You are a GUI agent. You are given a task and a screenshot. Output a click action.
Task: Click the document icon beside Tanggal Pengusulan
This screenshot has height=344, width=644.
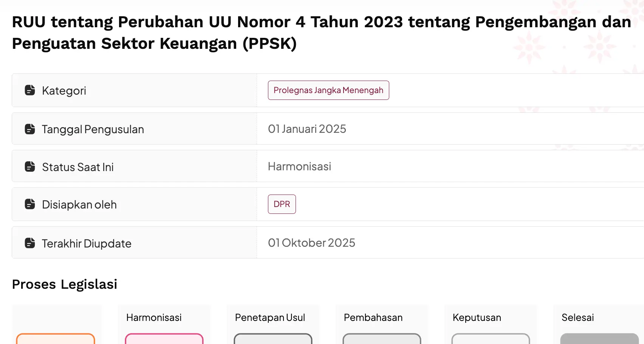coord(29,129)
